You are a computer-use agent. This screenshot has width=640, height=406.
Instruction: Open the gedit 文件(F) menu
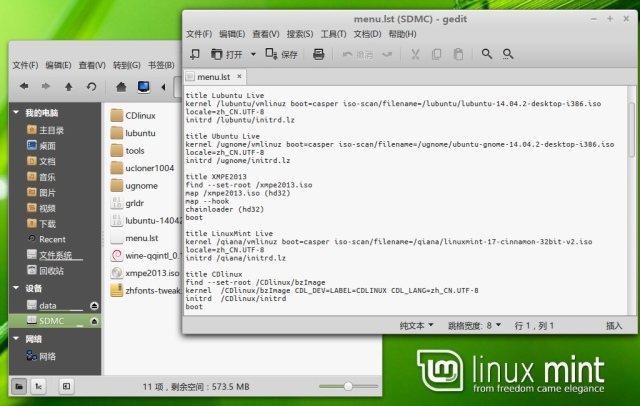(x=199, y=34)
